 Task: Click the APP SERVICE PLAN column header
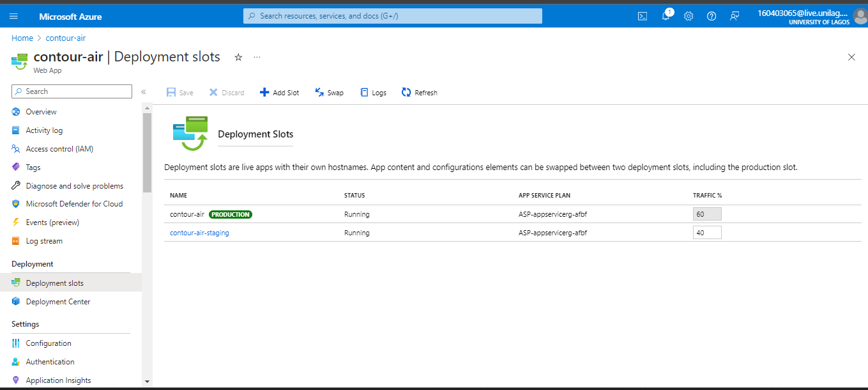(545, 196)
